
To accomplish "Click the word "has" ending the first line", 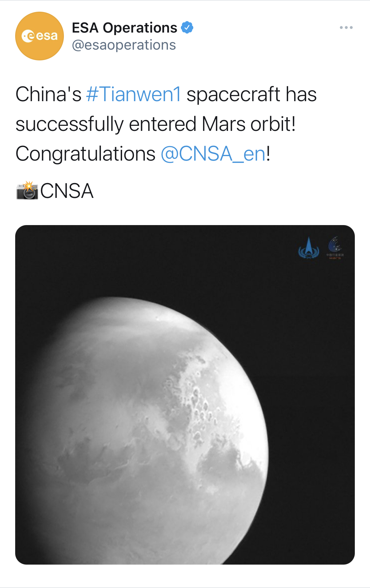I will pyautogui.click(x=301, y=95).
